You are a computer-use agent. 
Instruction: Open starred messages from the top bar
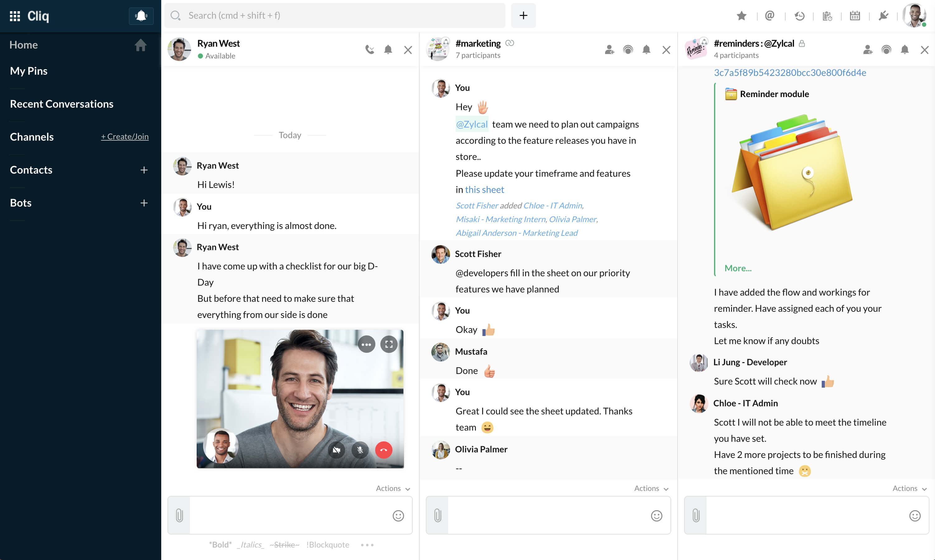[741, 16]
